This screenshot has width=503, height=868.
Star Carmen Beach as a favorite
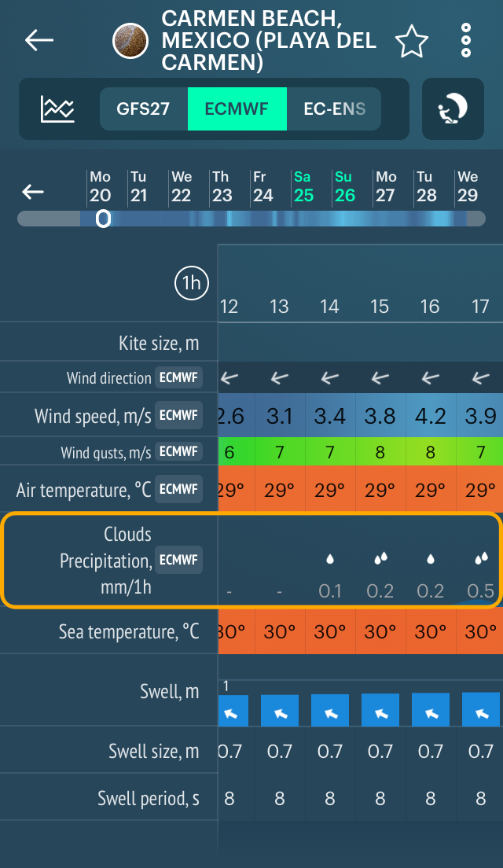412,40
